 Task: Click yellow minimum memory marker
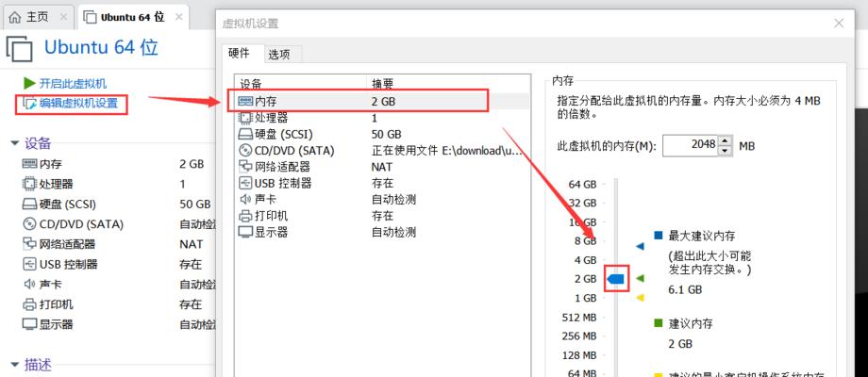pyautogui.click(x=640, y=298)
